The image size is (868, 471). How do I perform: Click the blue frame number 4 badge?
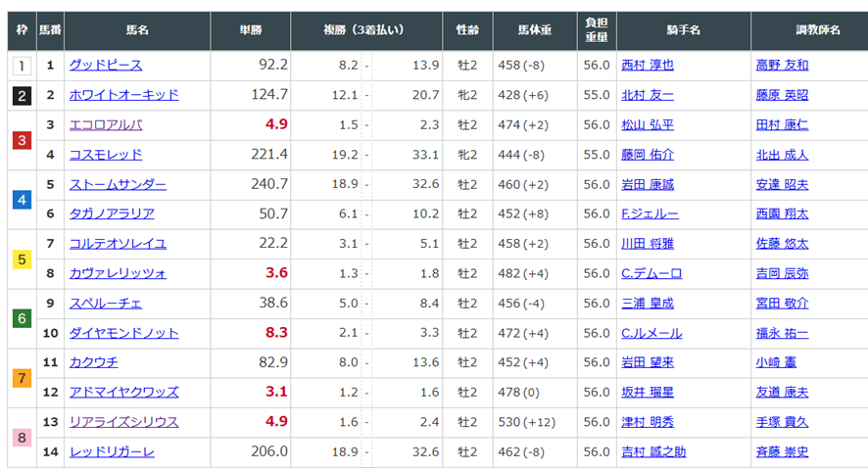coord(22,200)
